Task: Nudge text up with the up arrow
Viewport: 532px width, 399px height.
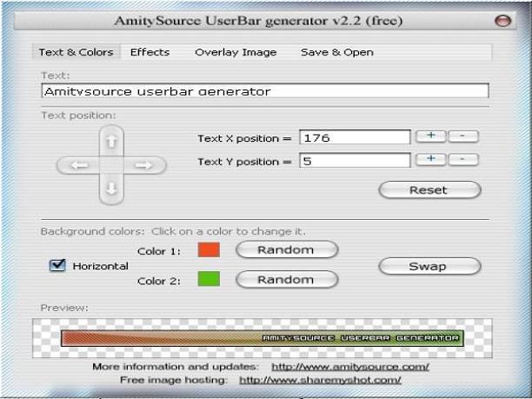Action: tap(111, 142)
